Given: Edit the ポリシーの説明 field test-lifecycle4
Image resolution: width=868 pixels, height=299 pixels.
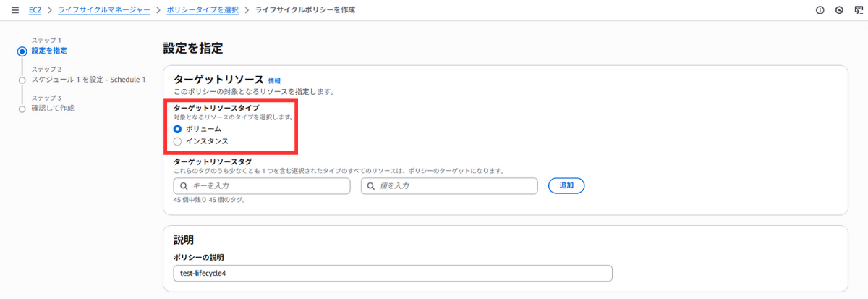Looking at the screenshot, I should point(393,273).
